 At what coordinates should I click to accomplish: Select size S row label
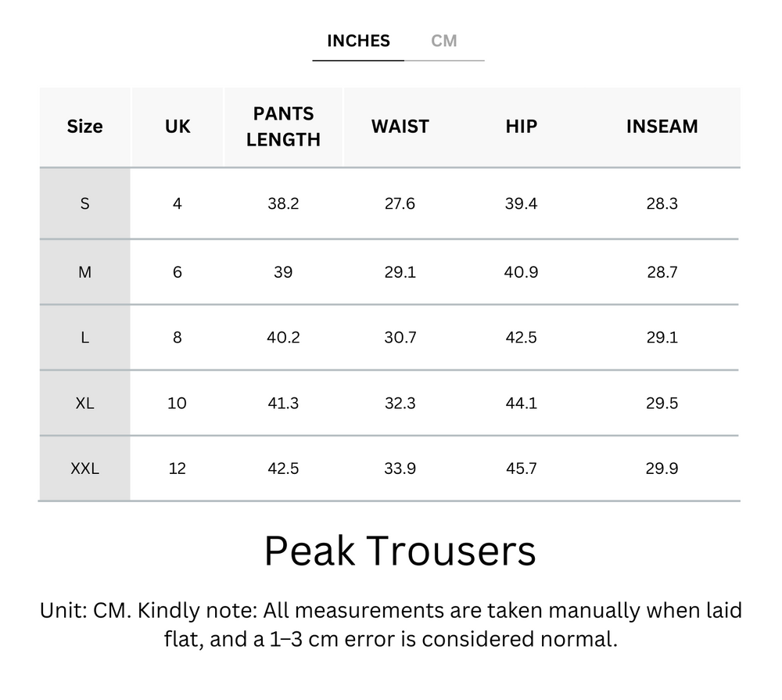tap(84, 203)
